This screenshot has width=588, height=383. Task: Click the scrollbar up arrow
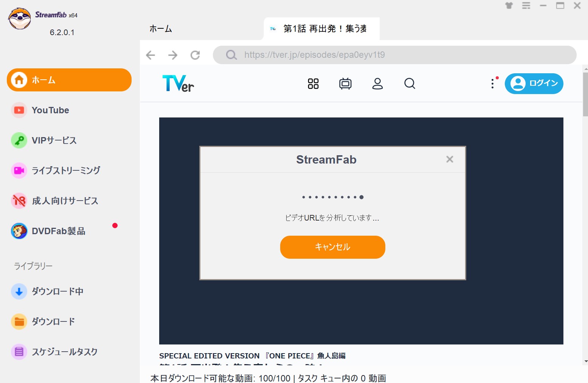pos(586,69)
